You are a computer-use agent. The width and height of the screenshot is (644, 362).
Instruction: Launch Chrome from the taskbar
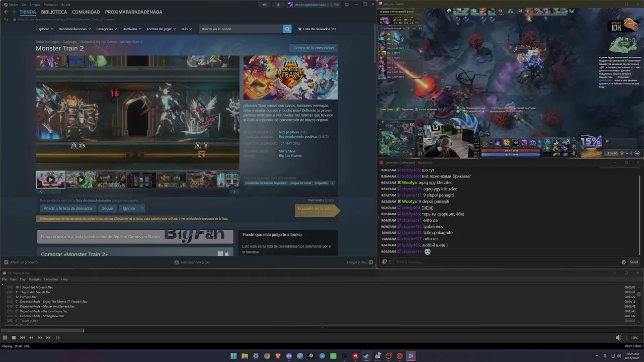[267, 356]
